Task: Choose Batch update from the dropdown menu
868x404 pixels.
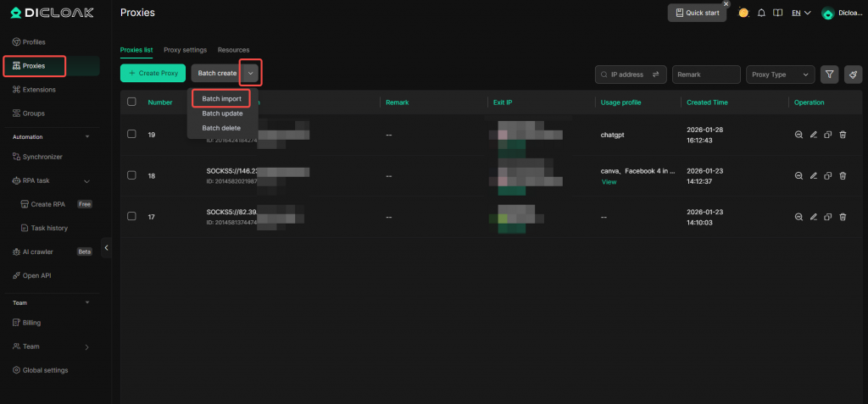Action: click(x=221, y=113)
